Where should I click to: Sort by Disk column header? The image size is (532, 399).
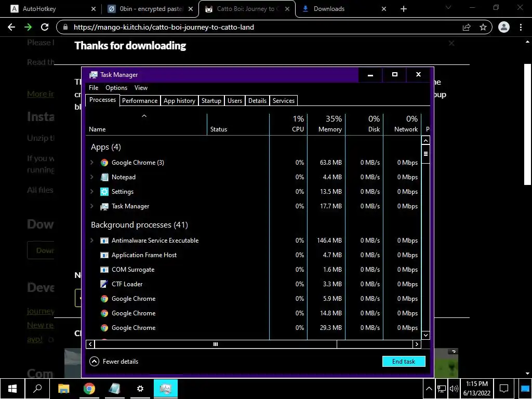(x=364, y=125)
